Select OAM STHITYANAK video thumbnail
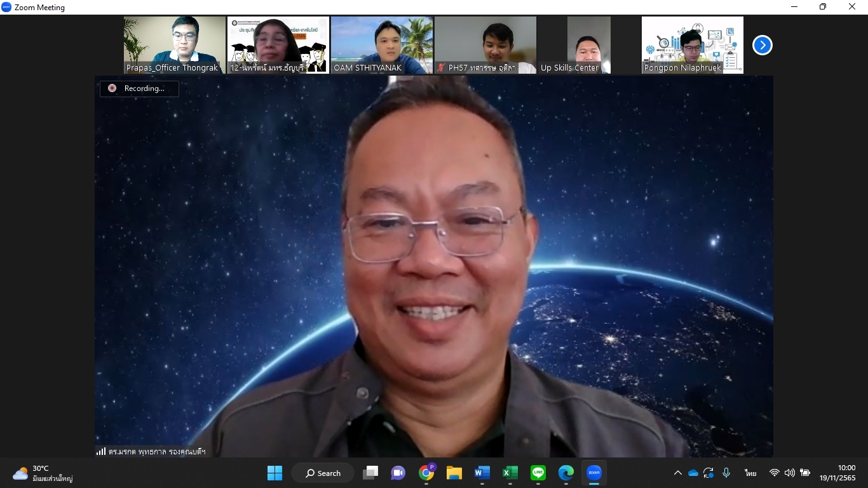The image size is (868, 488). pos(382,45)
